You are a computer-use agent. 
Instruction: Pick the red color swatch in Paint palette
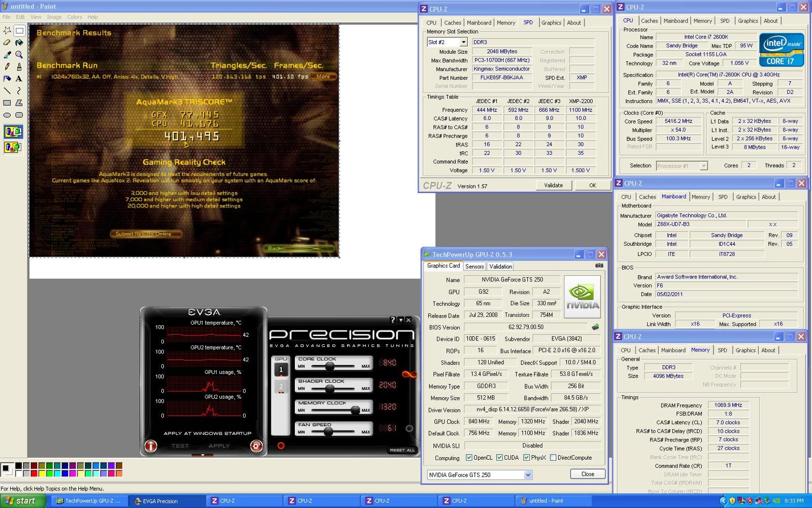[33, 473]
